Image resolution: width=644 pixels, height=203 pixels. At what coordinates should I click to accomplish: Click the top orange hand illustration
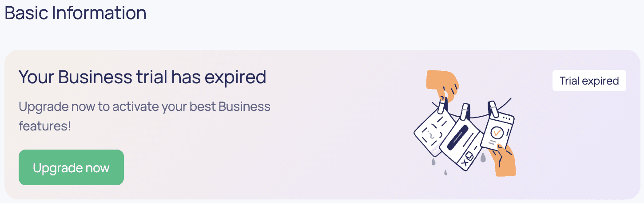443,85
